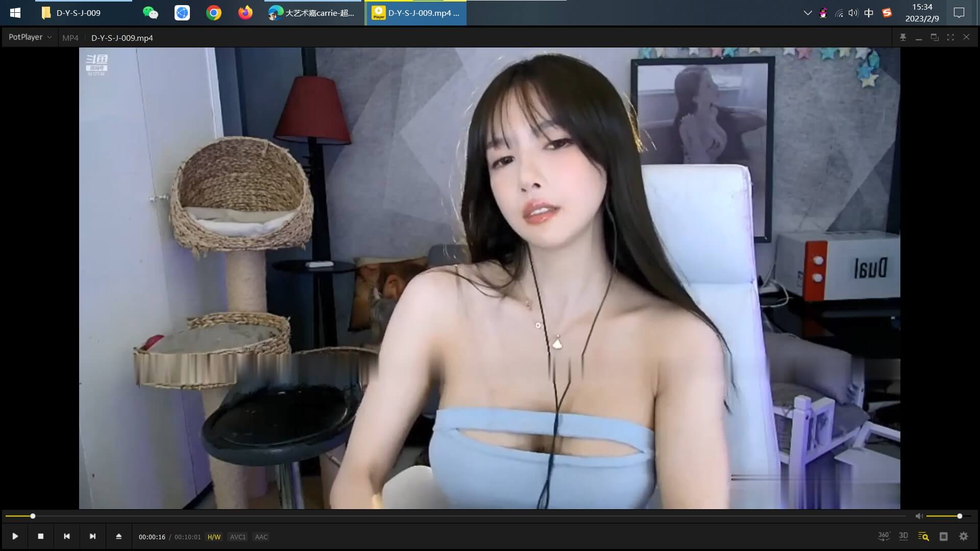This screenshot has width=980, height=551.
Task: Toggle 3D video mode
Action: [903, 536]
